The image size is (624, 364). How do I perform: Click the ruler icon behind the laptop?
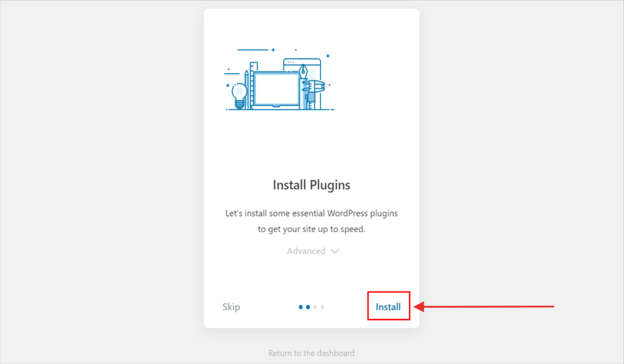pos(253,67)
